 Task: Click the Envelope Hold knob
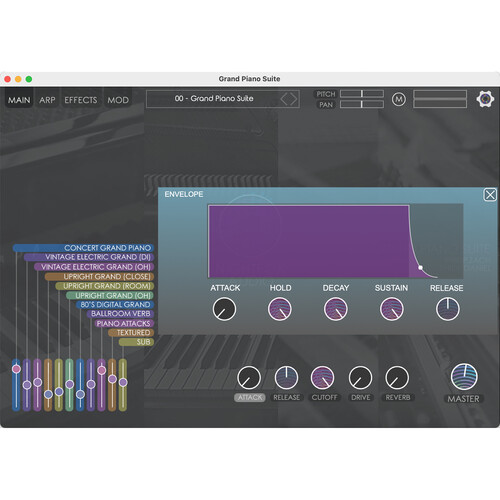(280, 309)
